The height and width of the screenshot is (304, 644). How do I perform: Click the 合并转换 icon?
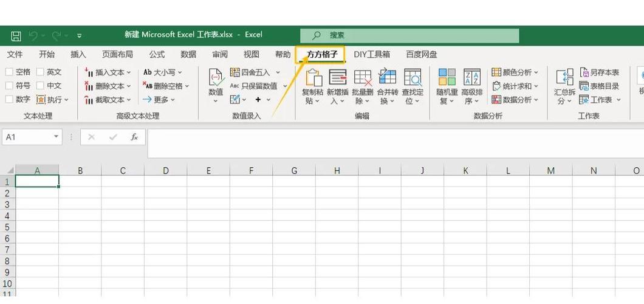coord(387,77)
